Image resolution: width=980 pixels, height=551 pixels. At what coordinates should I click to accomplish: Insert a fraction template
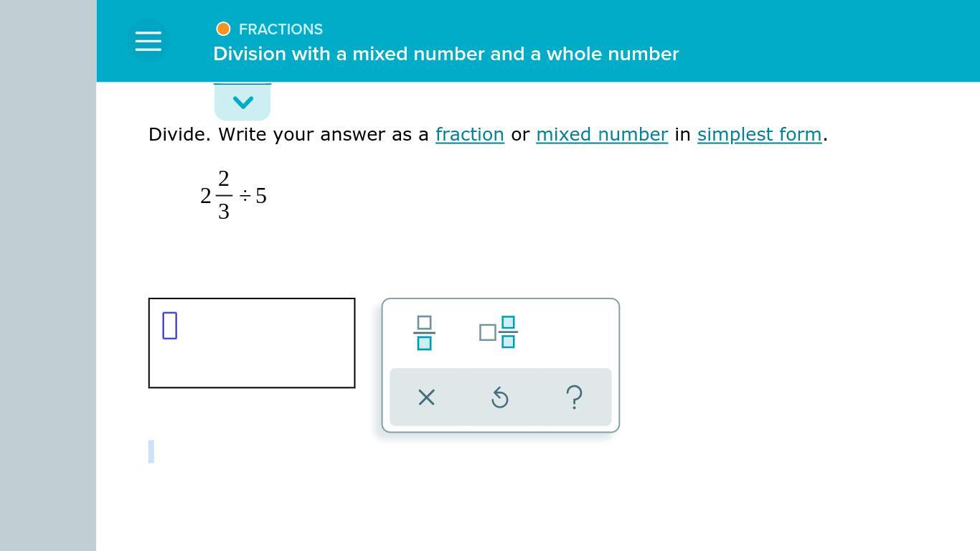(x=424, y=333)
